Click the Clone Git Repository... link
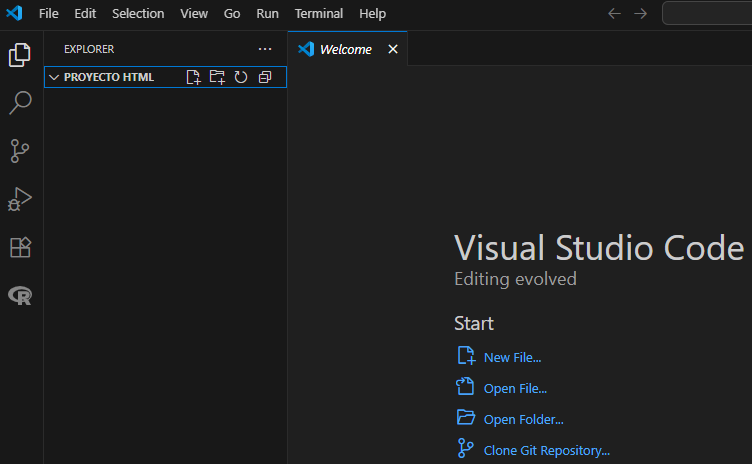Viewport: 752px width, 464px height. click(547, 451)
